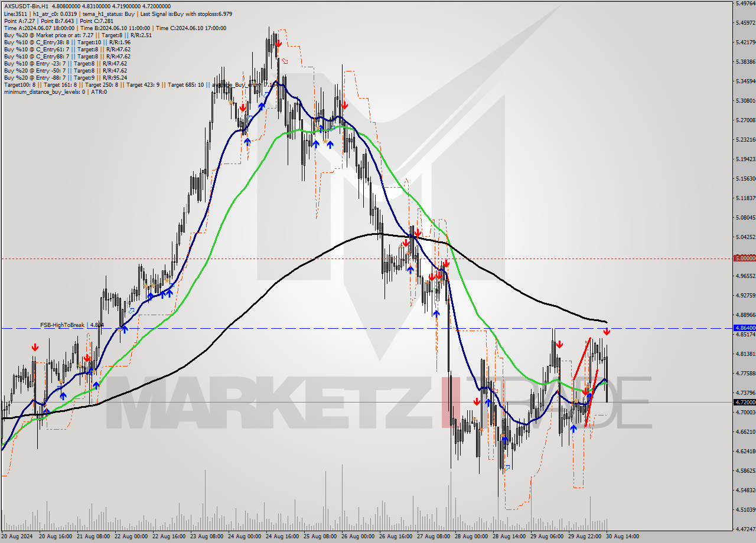Click the 5.1563 price axis label
Viewport: 756px width, 543px height.
pyautogui.click(x=745, y=179)
